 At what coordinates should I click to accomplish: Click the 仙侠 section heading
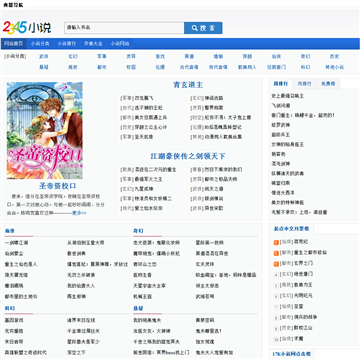[10, 231]
